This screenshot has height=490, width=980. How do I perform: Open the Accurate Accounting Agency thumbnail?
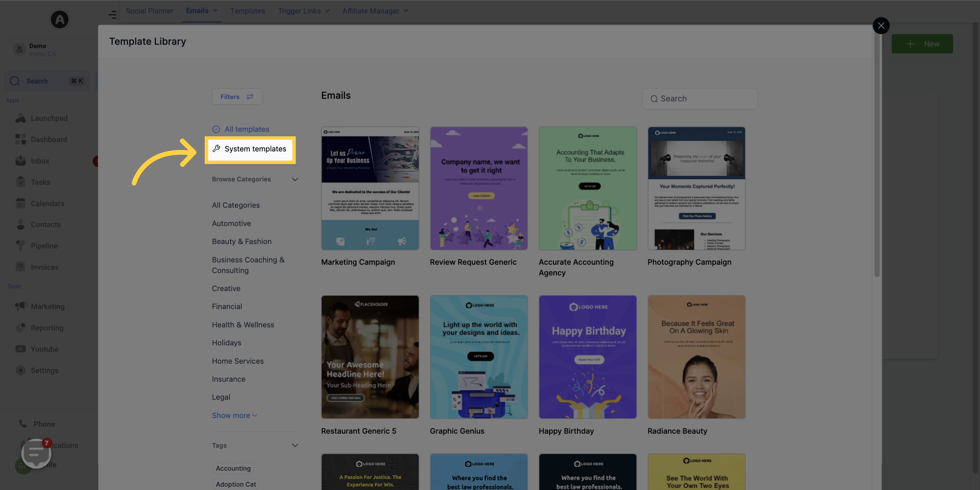588,188
